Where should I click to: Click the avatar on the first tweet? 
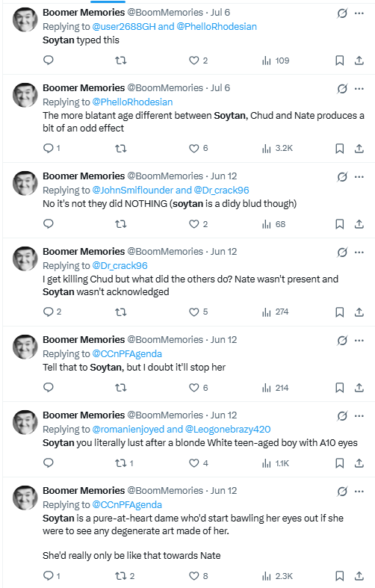coord(25,19)
